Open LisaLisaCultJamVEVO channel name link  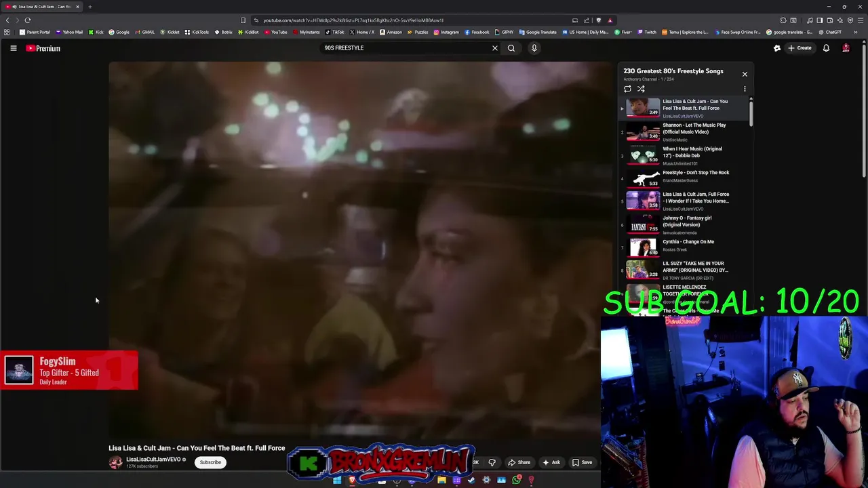pos(153,459)
